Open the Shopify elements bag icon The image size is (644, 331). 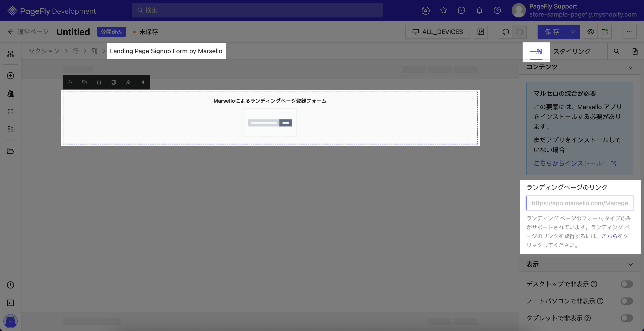tap(11, 93)
